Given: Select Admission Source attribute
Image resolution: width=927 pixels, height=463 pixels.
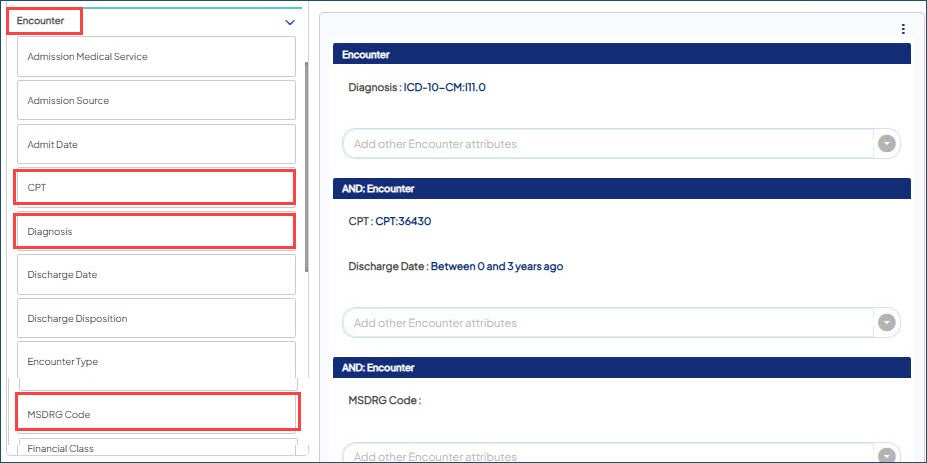Looking at the screenshot, I should (156, 101).
